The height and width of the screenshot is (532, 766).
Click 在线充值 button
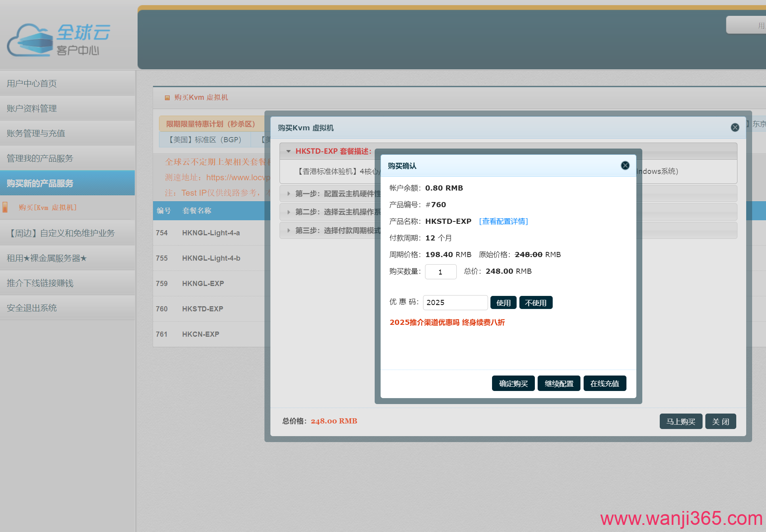[605, 383]
